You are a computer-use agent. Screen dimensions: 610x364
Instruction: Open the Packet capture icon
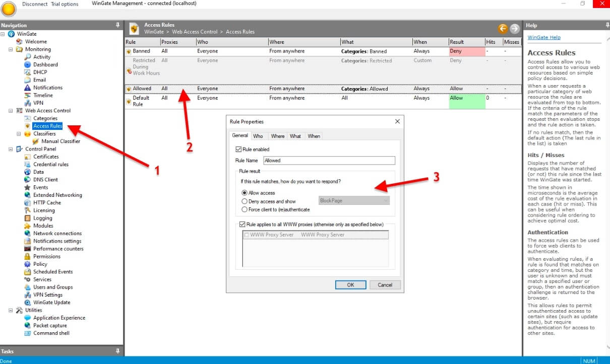tap(28, 326)
